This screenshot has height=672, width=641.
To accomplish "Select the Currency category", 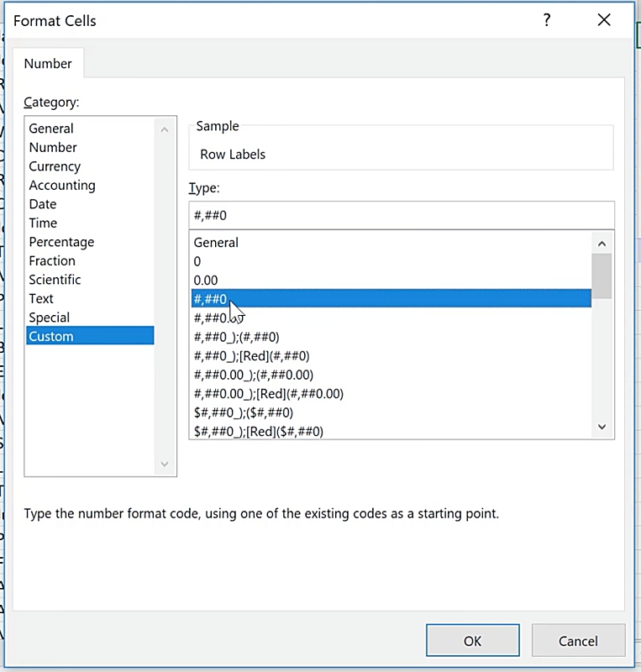I will tap(55, 166).
